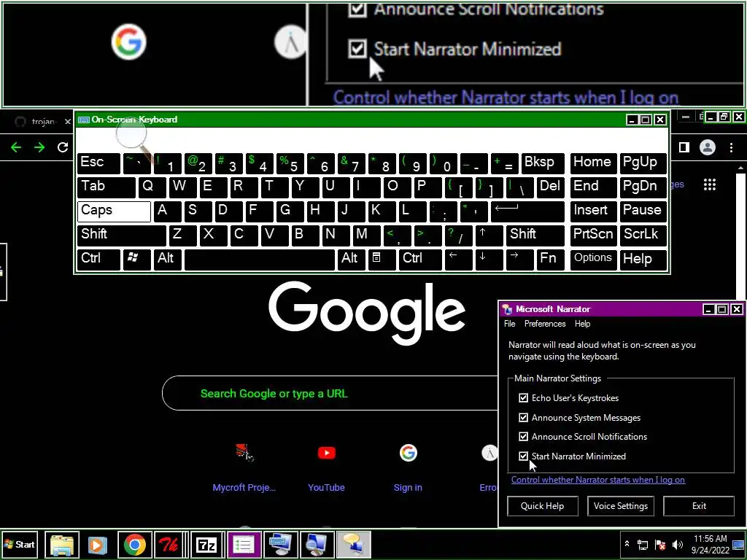Click the spacebar on the keyboard
The height and width of the screenshot is (560, 747).
pos(260,259)
